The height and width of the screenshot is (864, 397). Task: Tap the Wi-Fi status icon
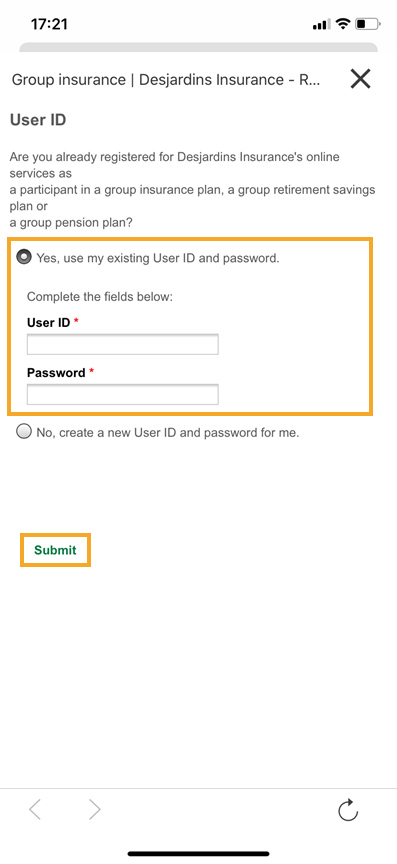[x=343, y=24]
